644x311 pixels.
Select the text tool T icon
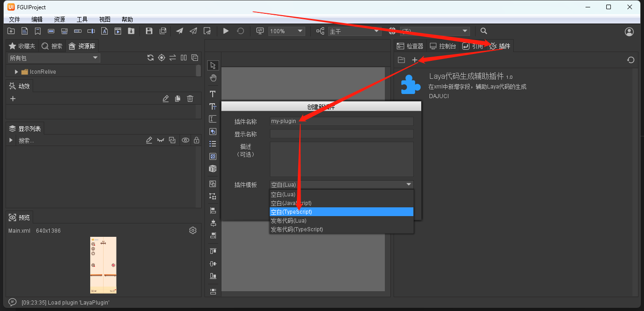coord(213,94)
